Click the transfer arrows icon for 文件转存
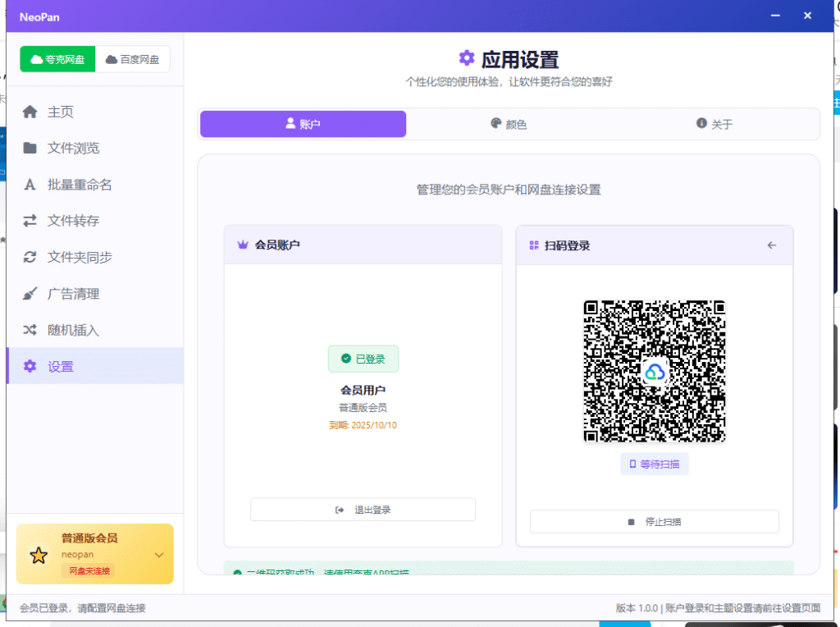 click(x=30, y=221)
